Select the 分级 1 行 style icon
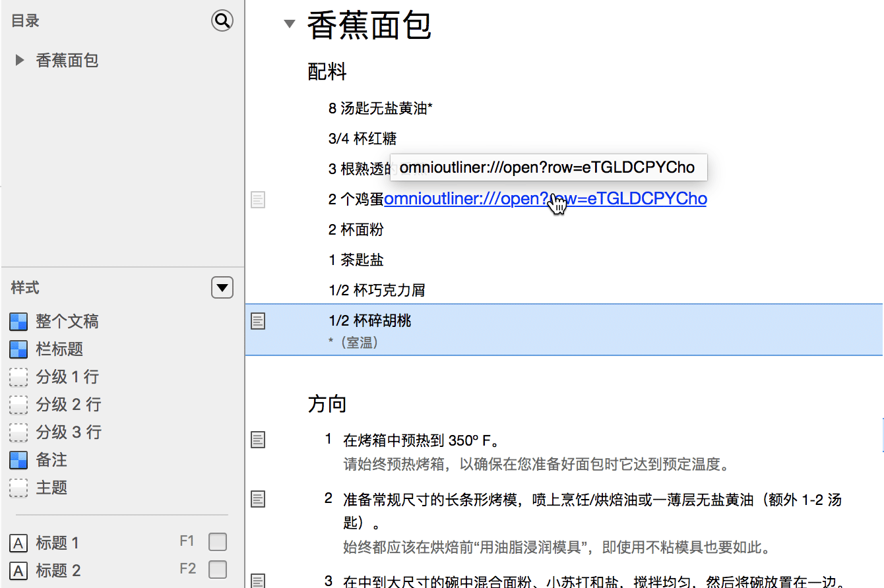884x588 pixels. point(18,376)
